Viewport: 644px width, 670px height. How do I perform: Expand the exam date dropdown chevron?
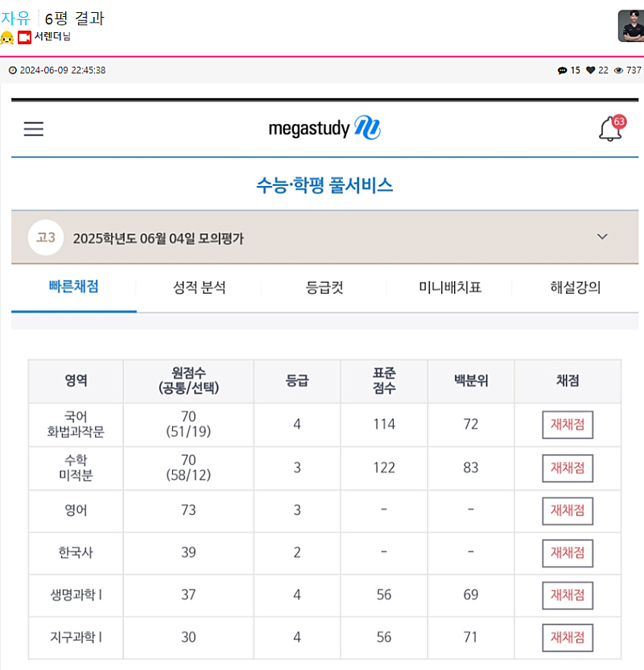pyautogui.click(x=602, y=237)
